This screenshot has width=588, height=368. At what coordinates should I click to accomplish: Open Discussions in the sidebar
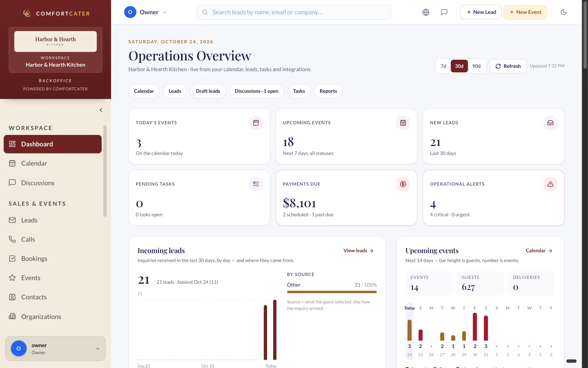[x=53, y=183]
